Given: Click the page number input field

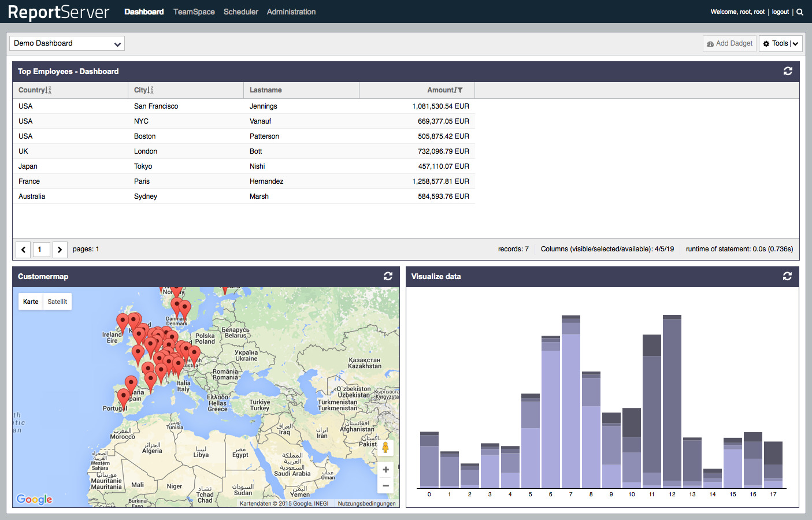Looking at the screenshot, I should (41, 250).
